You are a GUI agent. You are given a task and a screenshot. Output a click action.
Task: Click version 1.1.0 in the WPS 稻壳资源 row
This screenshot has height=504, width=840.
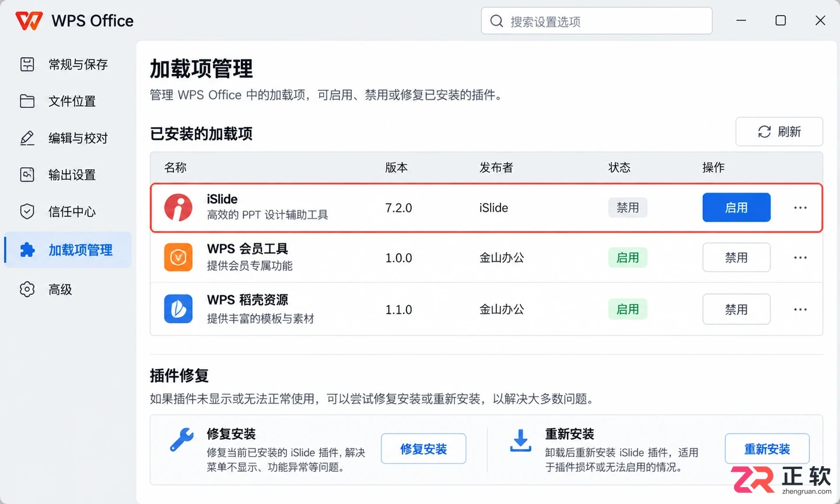pos(399,310)
